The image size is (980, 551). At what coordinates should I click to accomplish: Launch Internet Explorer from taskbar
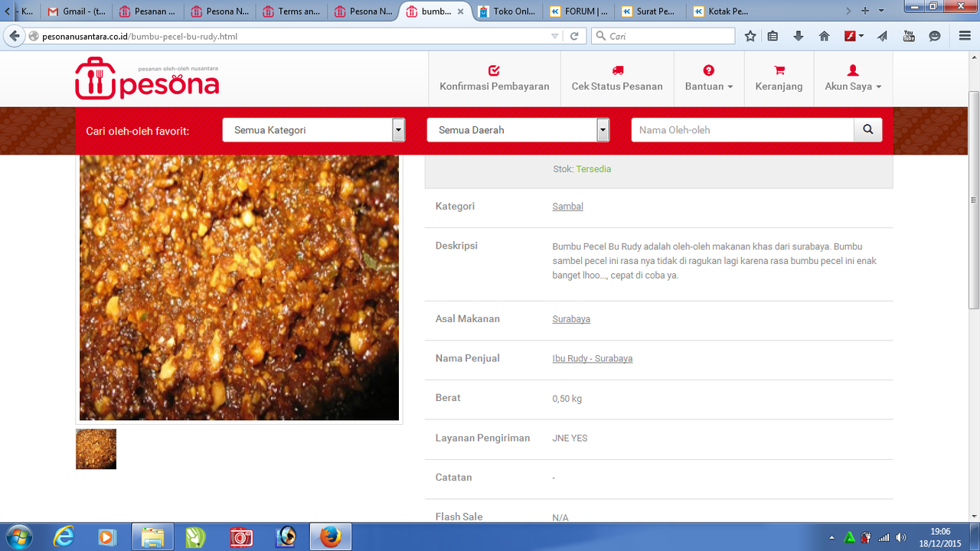coord(64,537)
